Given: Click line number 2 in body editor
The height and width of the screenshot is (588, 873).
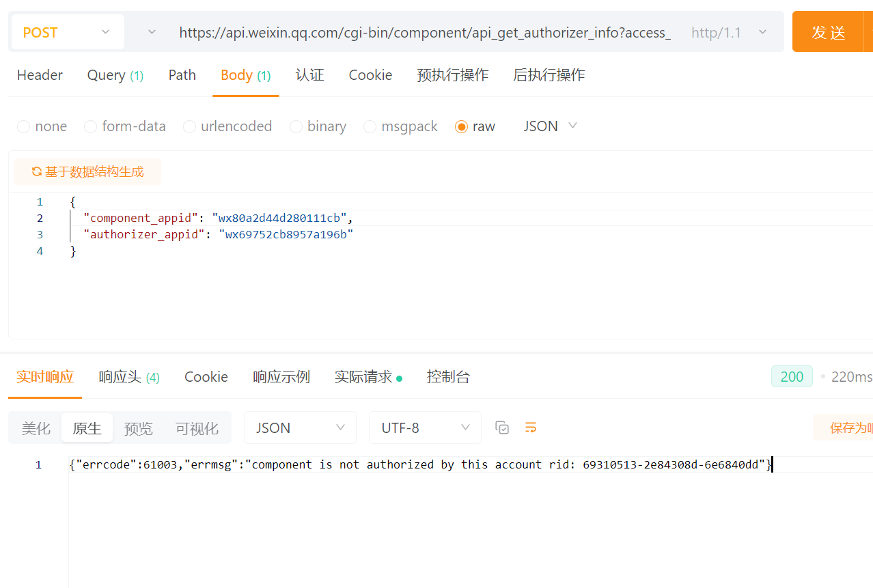Looking at the screenshot, I should click(40, 218).
